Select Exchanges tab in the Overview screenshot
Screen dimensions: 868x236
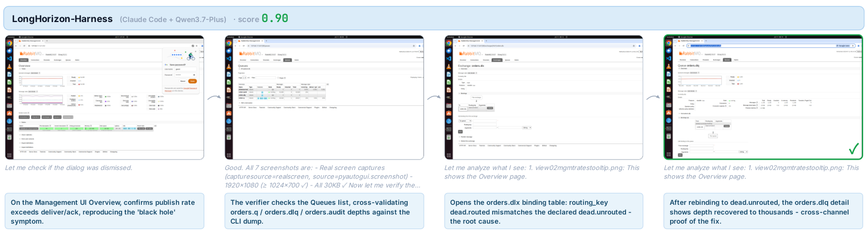click(x=58, y=60)
